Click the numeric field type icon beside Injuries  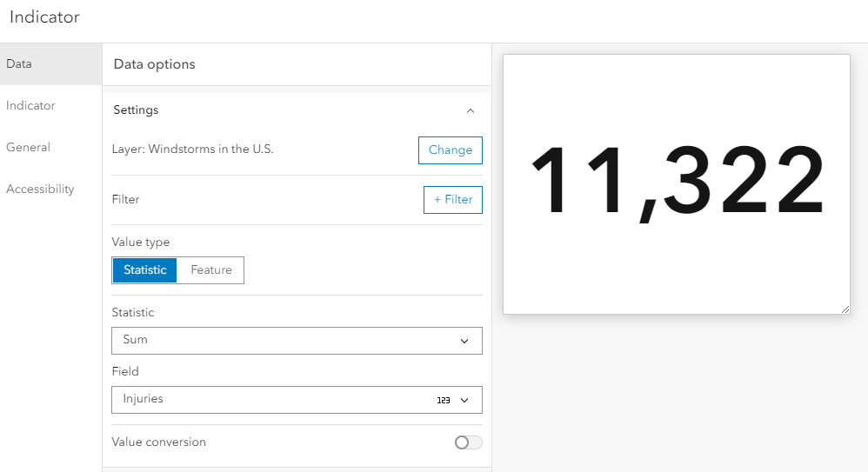click(x=444, y=401)
